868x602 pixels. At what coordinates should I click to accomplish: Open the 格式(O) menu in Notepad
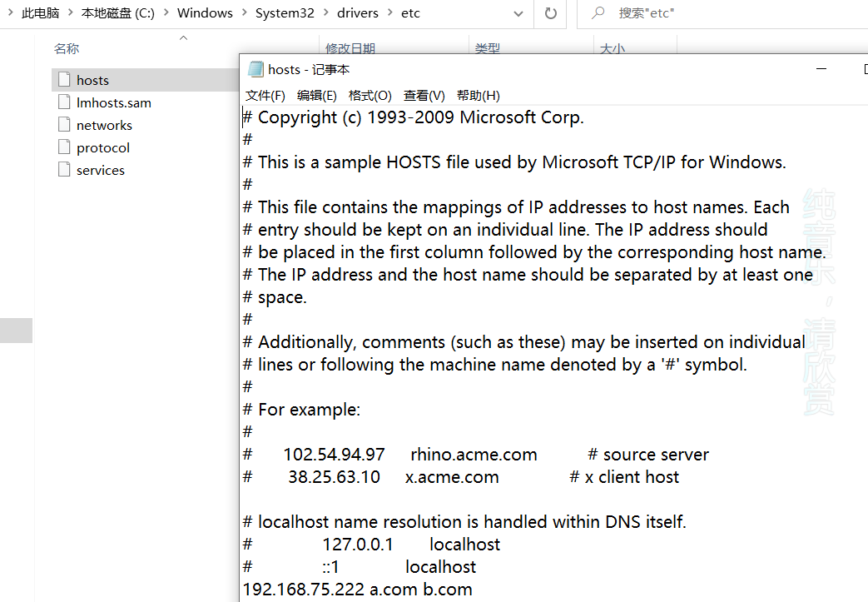tap(370, 95)
